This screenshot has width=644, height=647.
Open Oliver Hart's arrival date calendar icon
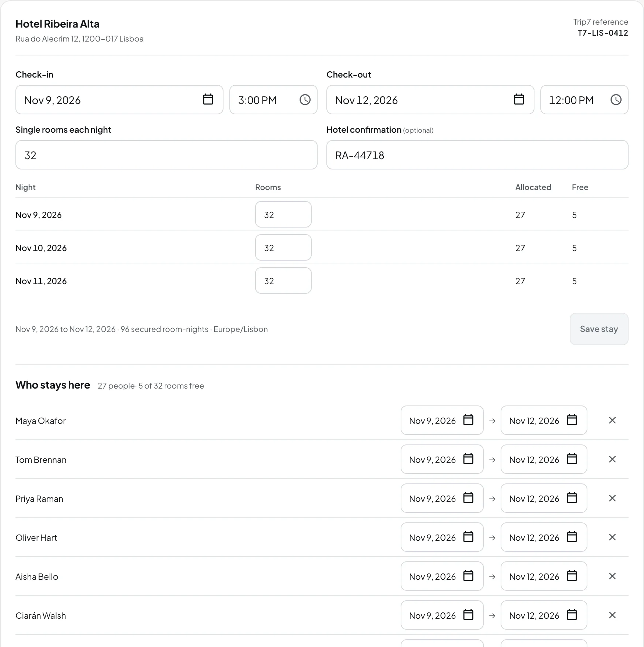tap(468, 537)
